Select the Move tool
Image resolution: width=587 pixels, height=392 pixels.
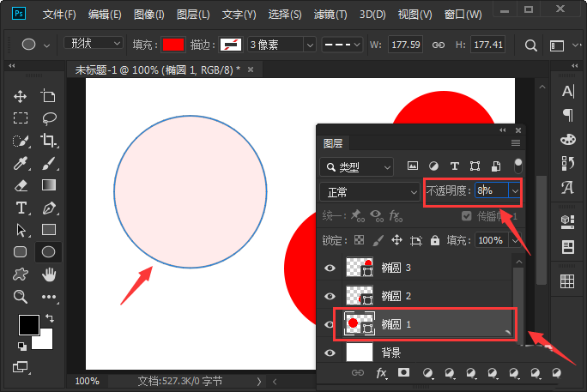pyautogui.click(x=21, y=96)
